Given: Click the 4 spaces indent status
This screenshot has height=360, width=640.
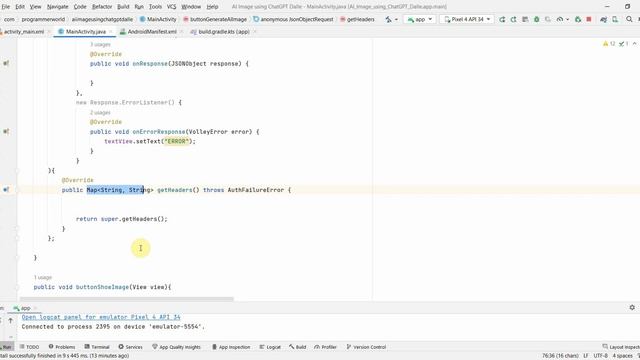Looking at the screenshot, I should 622,356.
